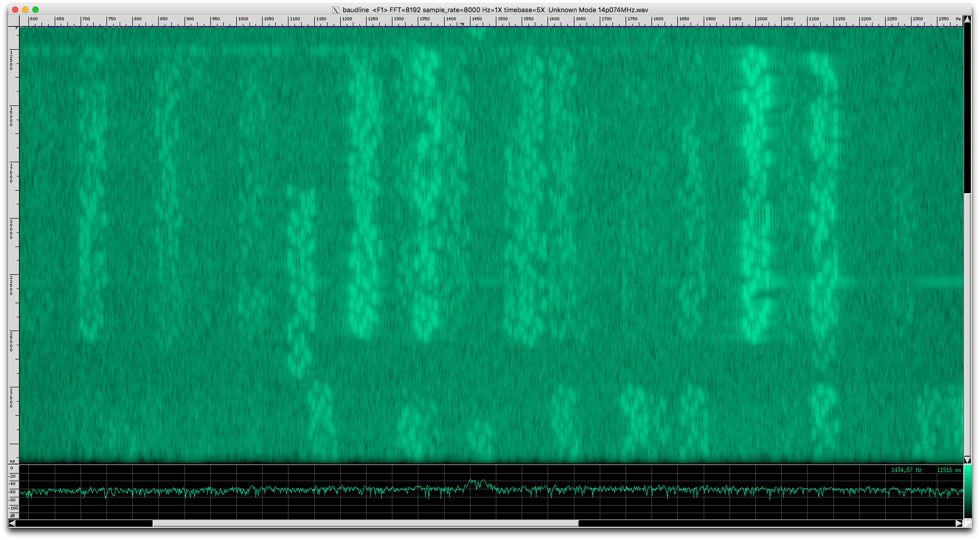Image resolution: width=980 pixels, height=540 pixels.
Task: Click the yellow minimize window button
Action: [25, 10]
